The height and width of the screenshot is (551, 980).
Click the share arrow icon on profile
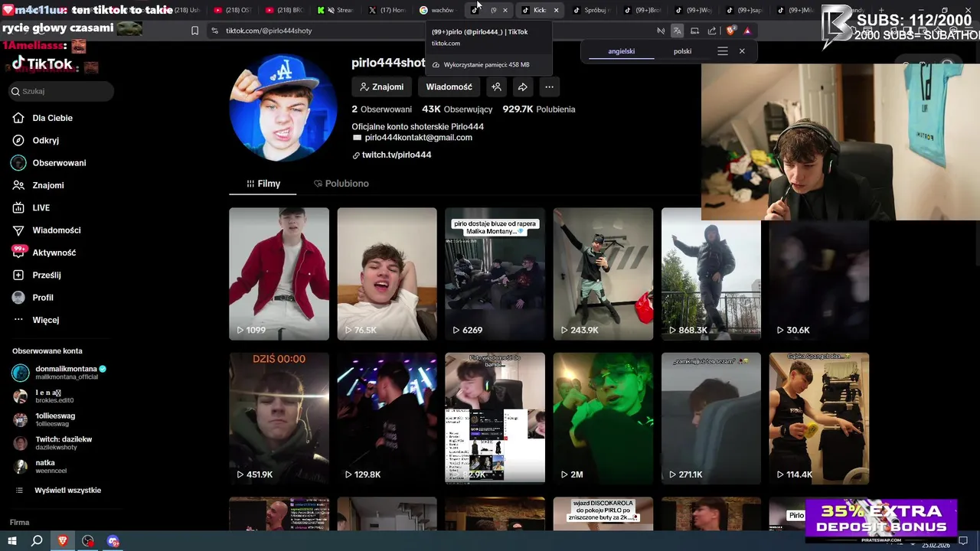pyautogui.click(x=522, y=87)
